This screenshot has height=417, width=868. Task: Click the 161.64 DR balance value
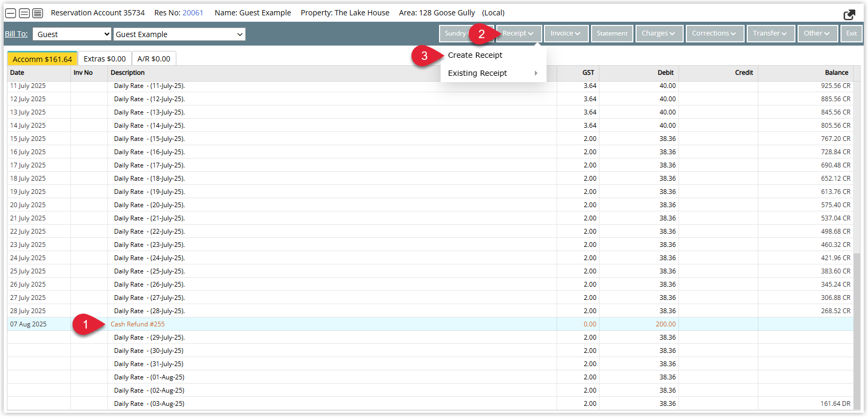click(836, 404)
